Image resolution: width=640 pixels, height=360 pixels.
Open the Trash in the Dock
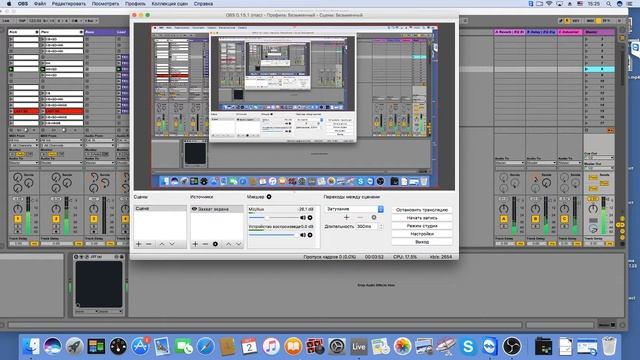(x=609, y=347)
